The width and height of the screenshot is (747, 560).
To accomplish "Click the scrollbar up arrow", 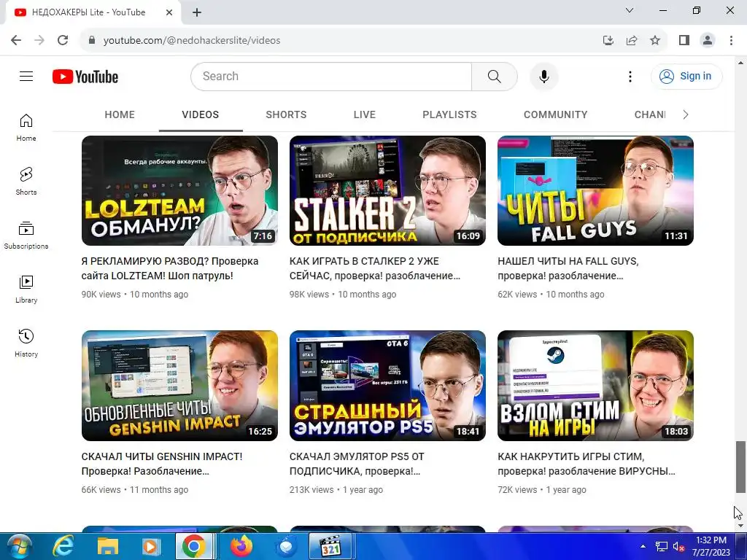I will (x=740, y=62).
